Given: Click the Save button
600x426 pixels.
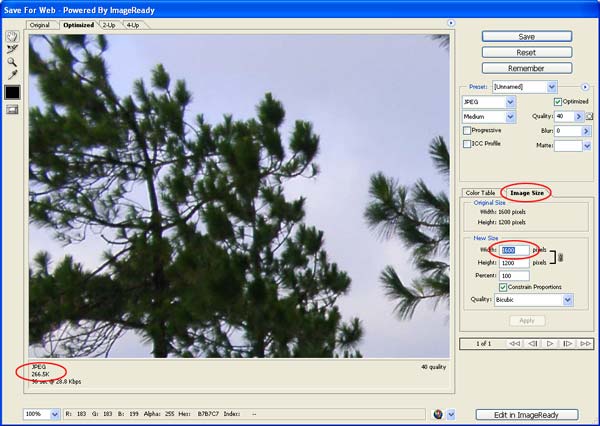Looking at the screenshot, I should tap(526, 36).
